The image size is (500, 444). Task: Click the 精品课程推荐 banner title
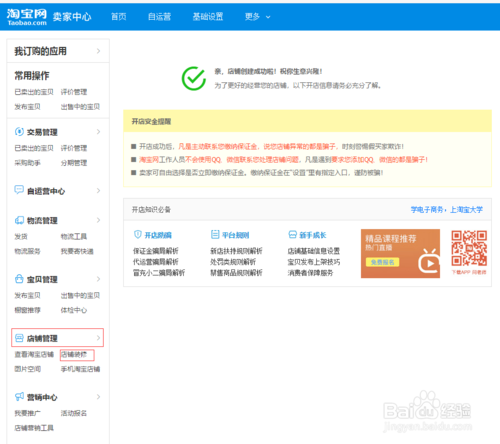(x=391, y=238)
